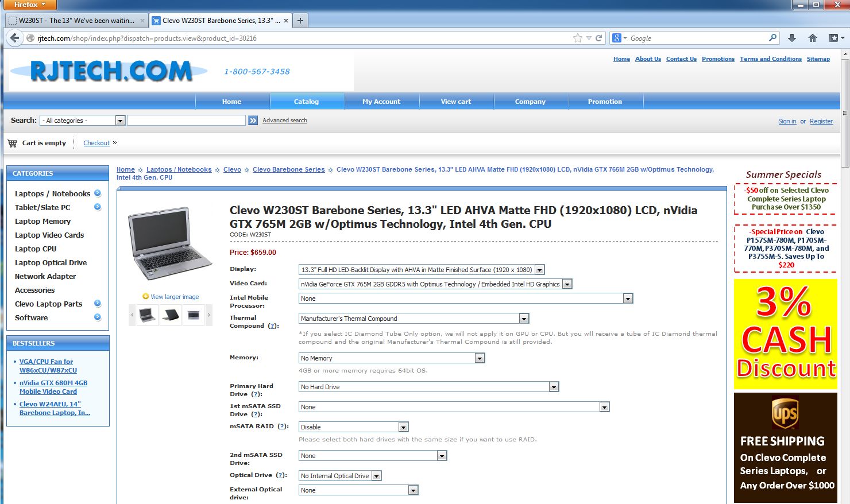This screenshot has height=504, width=850.
Task: Open Terms and Conditions link
Action: coord(771,59)
